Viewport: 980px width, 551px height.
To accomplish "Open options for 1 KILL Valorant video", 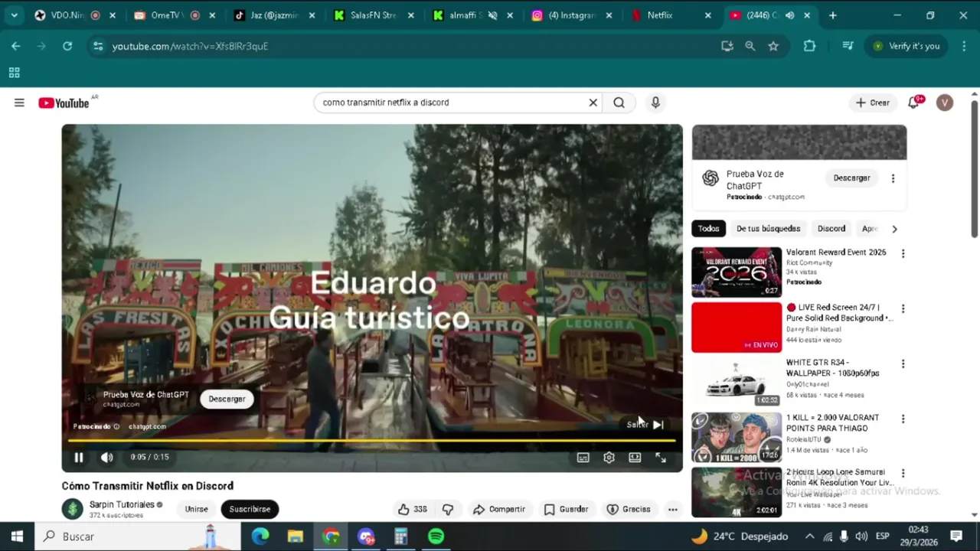I will point(903,419).
